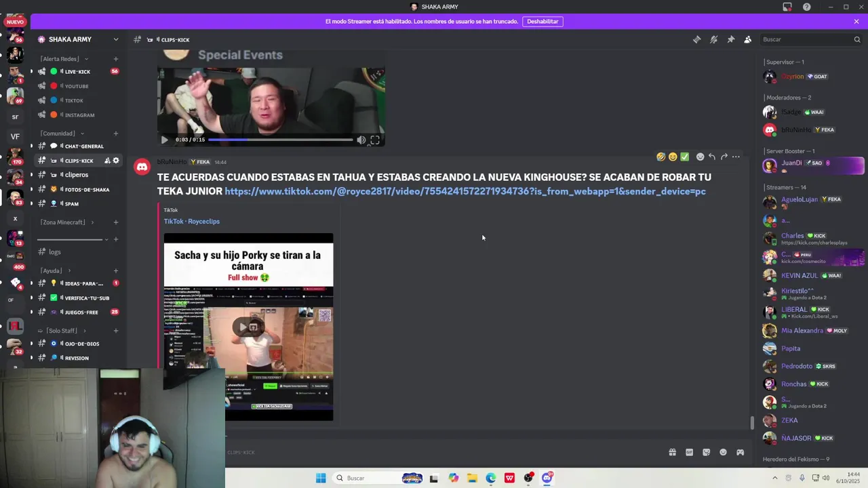Expand the Ayuda category
868x488 pixels.
pyautogui.click(x=56, y=270)
